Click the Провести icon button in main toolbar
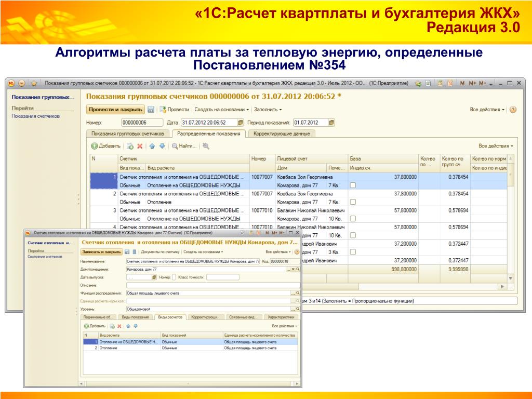This screenshot has height=399, width=532. click(175, 110)
